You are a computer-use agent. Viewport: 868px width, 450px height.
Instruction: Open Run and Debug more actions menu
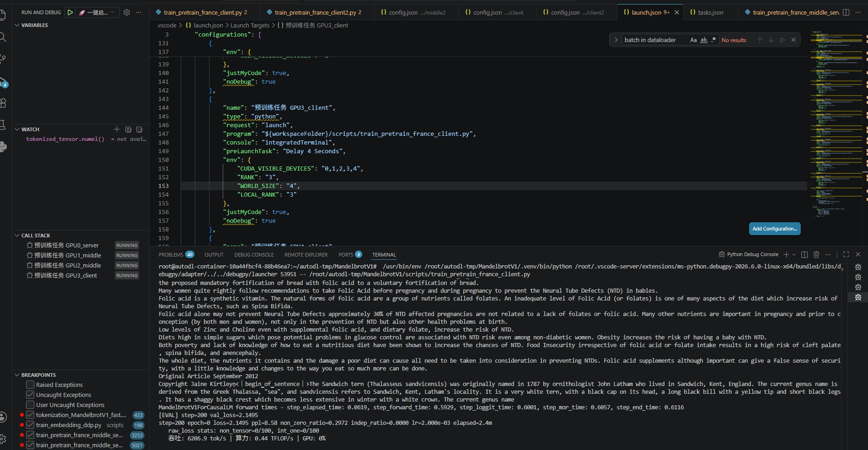pyautogui.click(x=139, y=12)
